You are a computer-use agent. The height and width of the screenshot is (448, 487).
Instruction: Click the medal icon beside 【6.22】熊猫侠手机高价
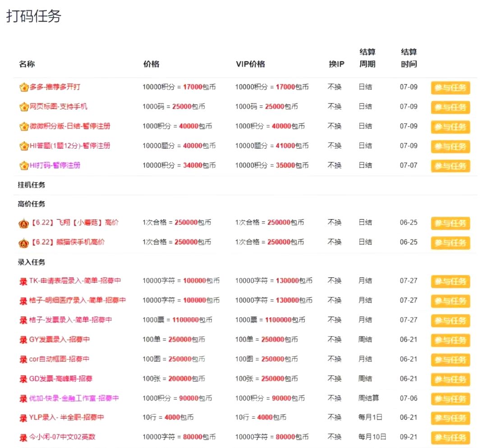coord(23,242)
